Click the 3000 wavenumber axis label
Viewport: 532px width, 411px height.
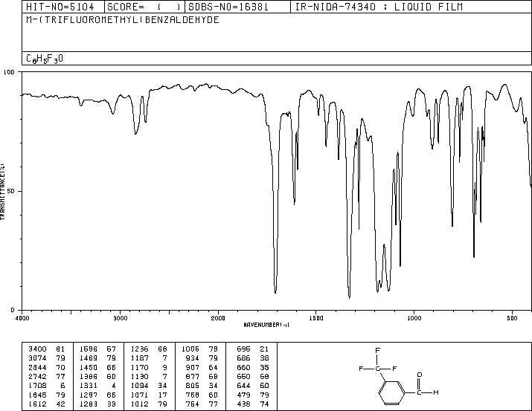pyautogui.click(x=121, y=318)
